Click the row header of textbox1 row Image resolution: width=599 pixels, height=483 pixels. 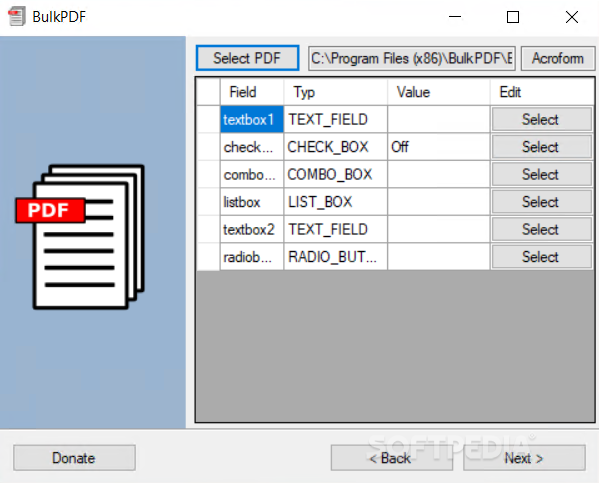click(208, 120)
